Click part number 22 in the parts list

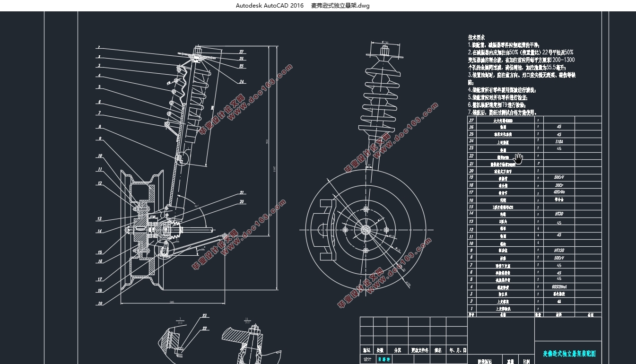(471, 156)
